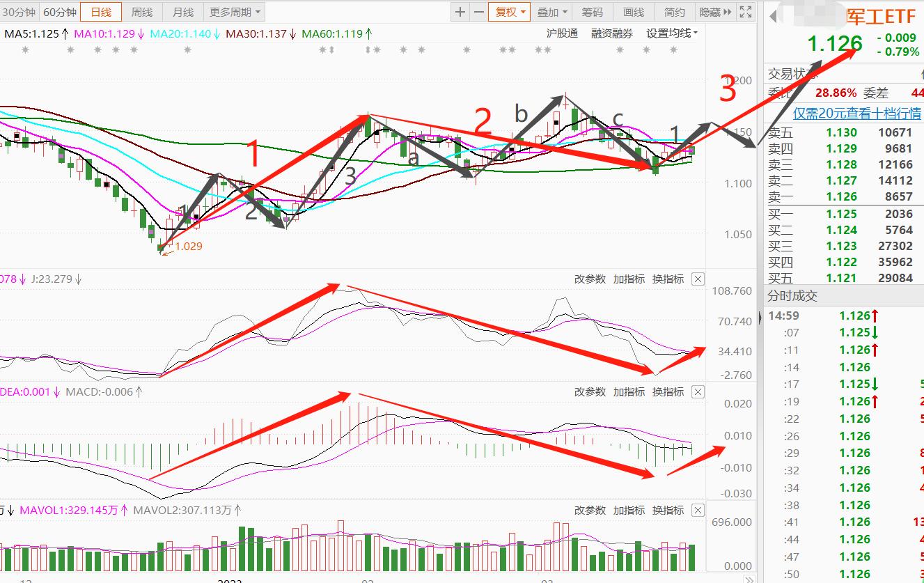This screenshot has height=583, width=924.
Task: Click the 买五 order book row
Action: pos(844,278)
